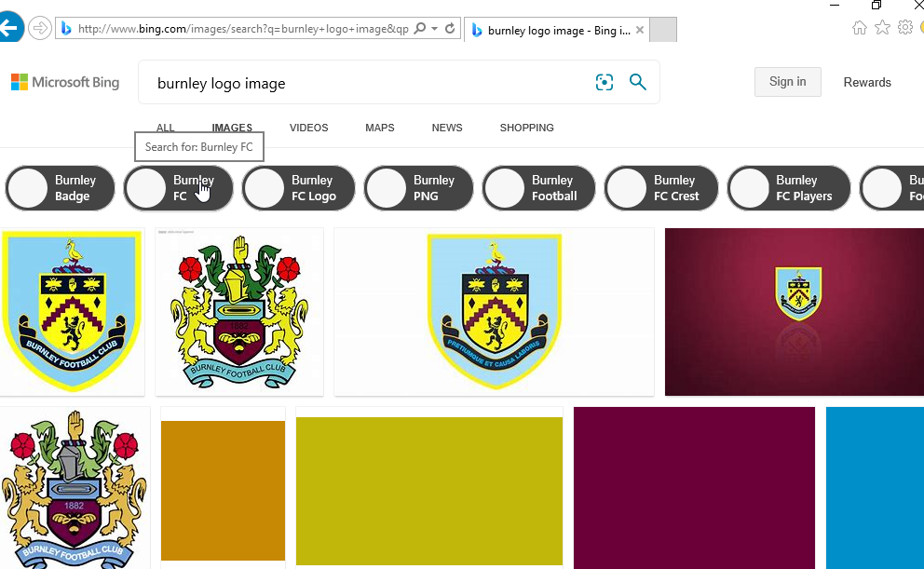Screen dimensions: 924x569
Task: Open favorites star icon
Action: [882, 28]
